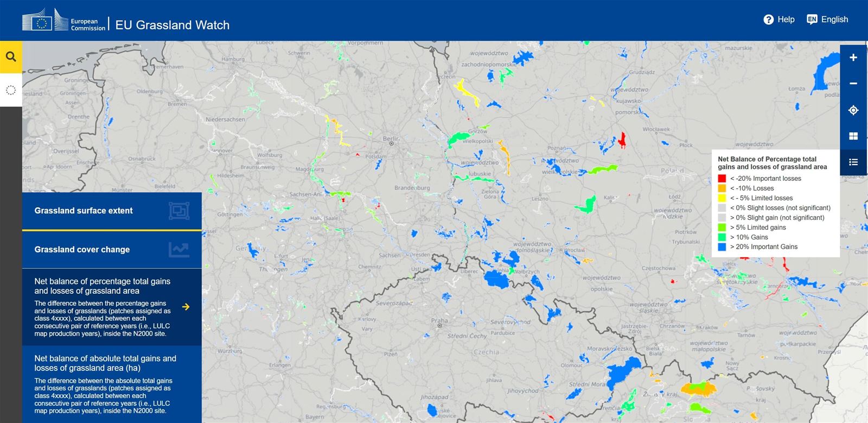Screen dimensions: 868x423
Task: Click the Potsdam label on the map
Action: coord(376,156)
